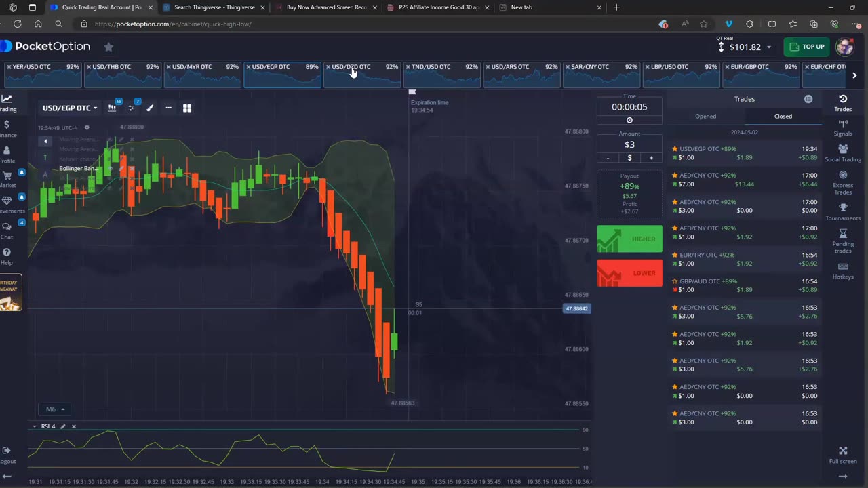Expand the account balance dropdown
868x488 pixels.
coord(768,47)
